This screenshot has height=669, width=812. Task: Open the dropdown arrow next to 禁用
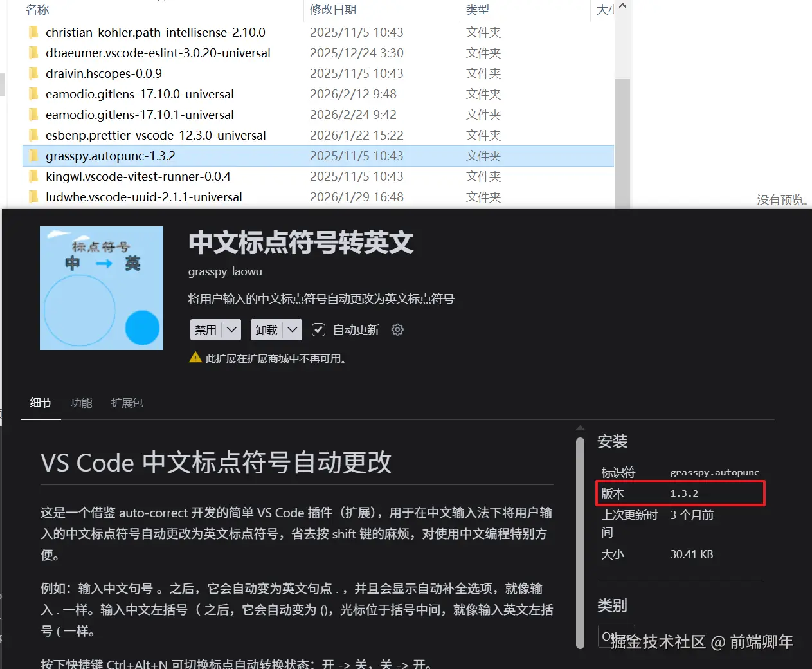(232, 329)
